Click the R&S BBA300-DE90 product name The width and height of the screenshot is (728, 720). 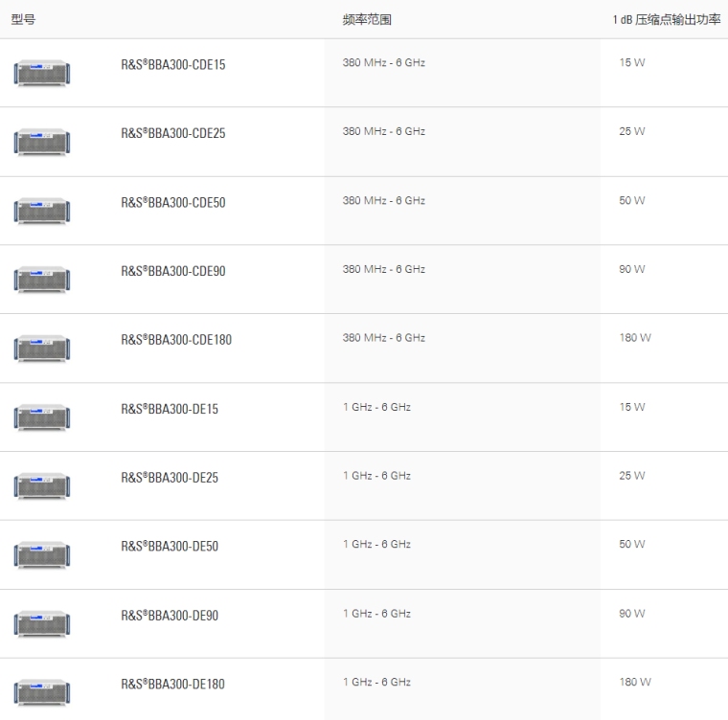(x=170, y=616)
